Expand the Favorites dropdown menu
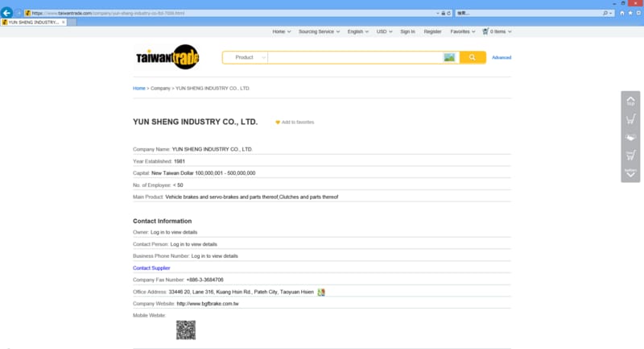Image resolution: width=644 pixels, height=349 pixels. point(462,31)
